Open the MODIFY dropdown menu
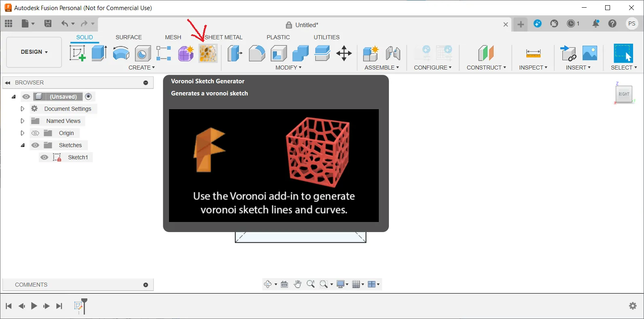This screenshot has width=644, height=319. [x=288, y=68]
